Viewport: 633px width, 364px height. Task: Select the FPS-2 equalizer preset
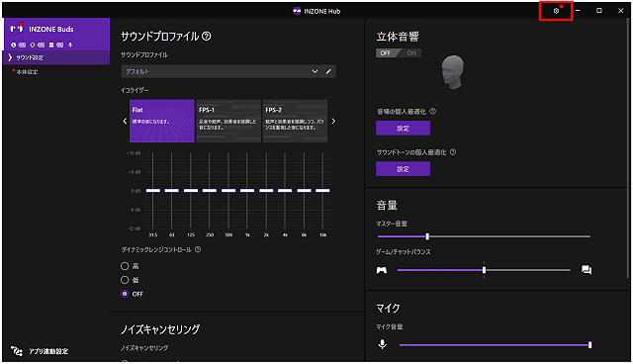(x=295, y=121)
